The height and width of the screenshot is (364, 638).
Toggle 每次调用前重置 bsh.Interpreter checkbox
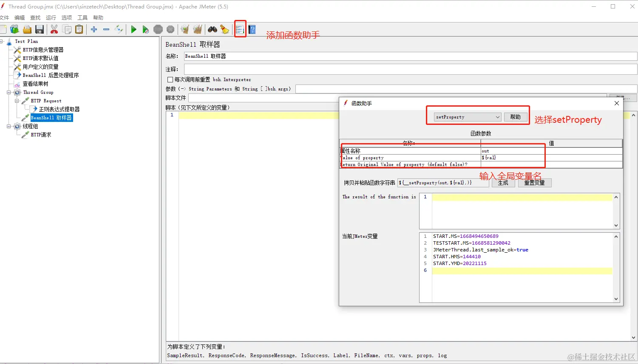click(x=170, y=79)
